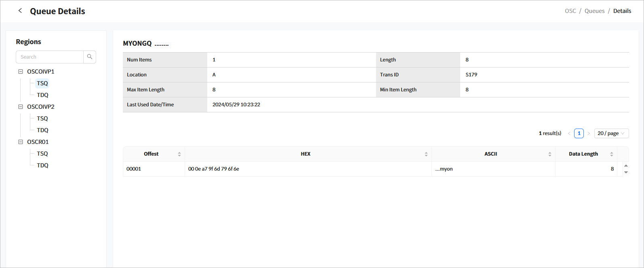Image resolution: width=644 pixels, height=268 pixels.
Task: Select TSQ under OSCOIVP1
Action: click(x=42, y=83)
